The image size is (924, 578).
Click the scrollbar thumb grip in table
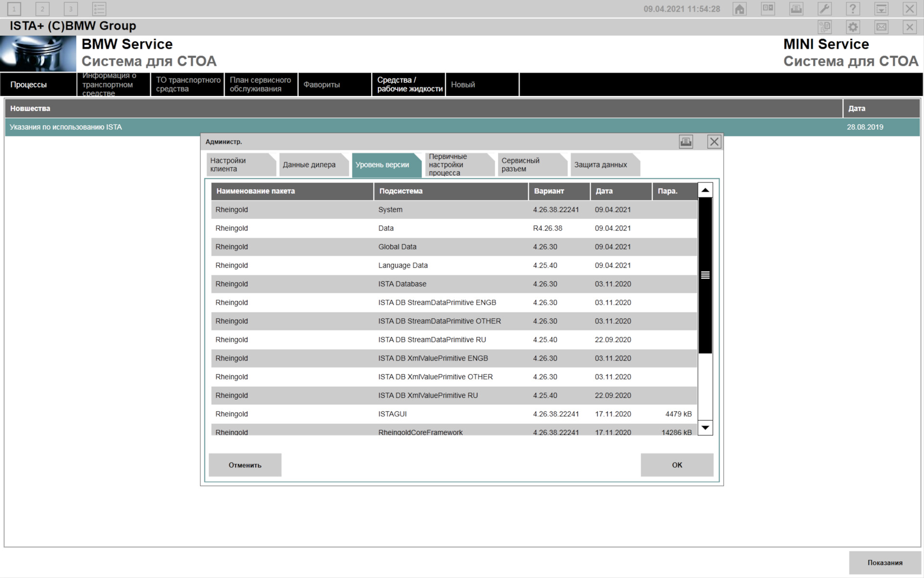coord(705,275)
